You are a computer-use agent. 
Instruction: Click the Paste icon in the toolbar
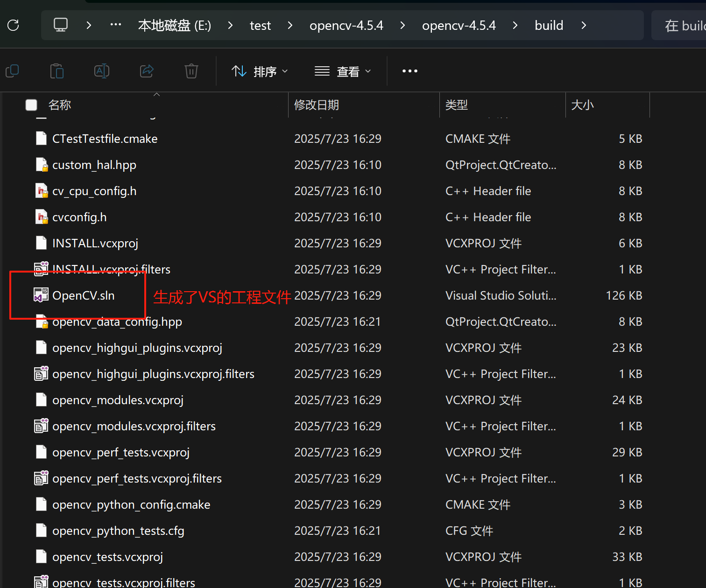click(x=57, y=71)
